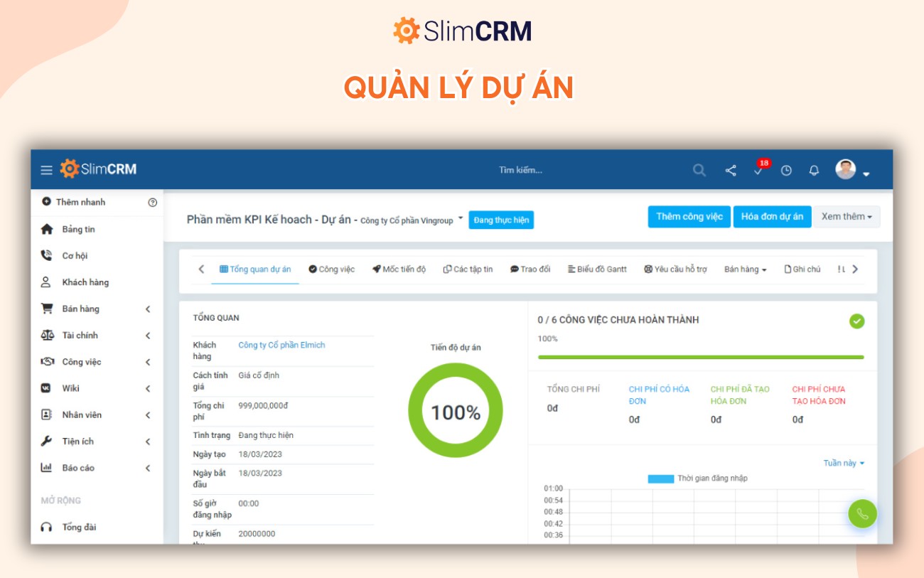Open the Tuần này period dropdown

844,463
